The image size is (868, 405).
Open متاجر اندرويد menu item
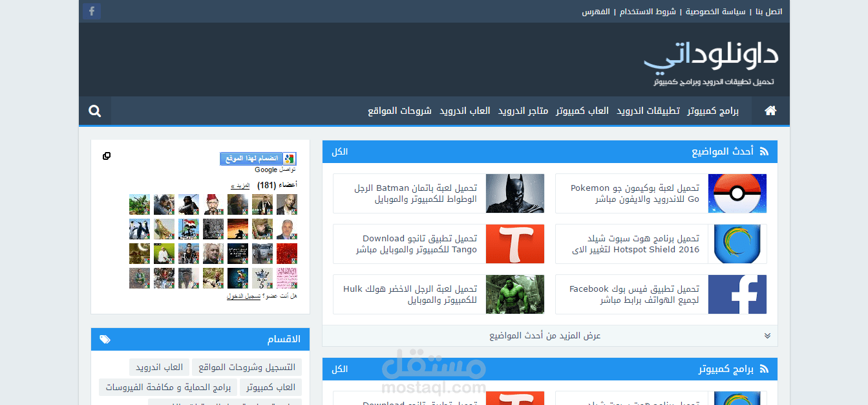(x=523, y=111)
